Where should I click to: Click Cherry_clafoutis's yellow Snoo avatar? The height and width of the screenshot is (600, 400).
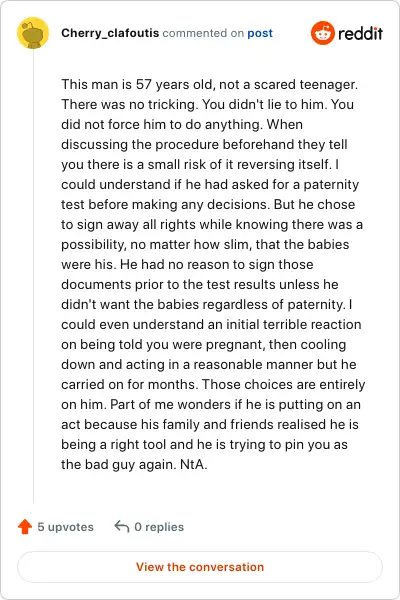coord(33,33)
